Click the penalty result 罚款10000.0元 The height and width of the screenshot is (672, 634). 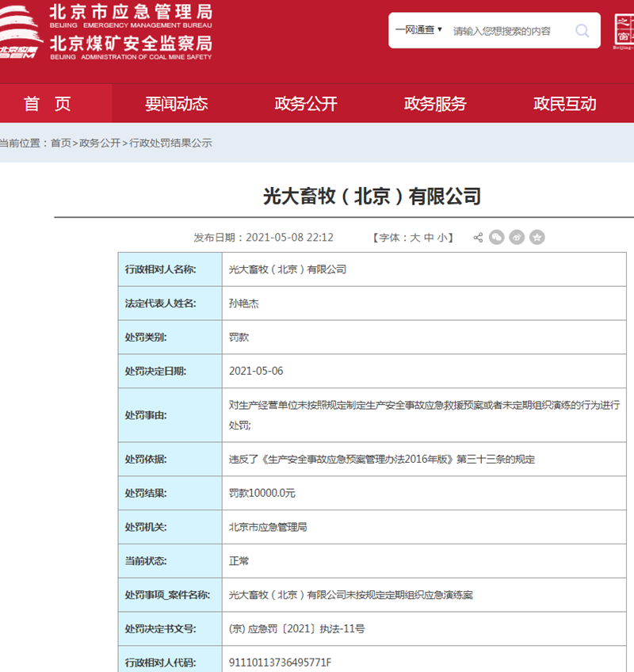pos(262,493)
